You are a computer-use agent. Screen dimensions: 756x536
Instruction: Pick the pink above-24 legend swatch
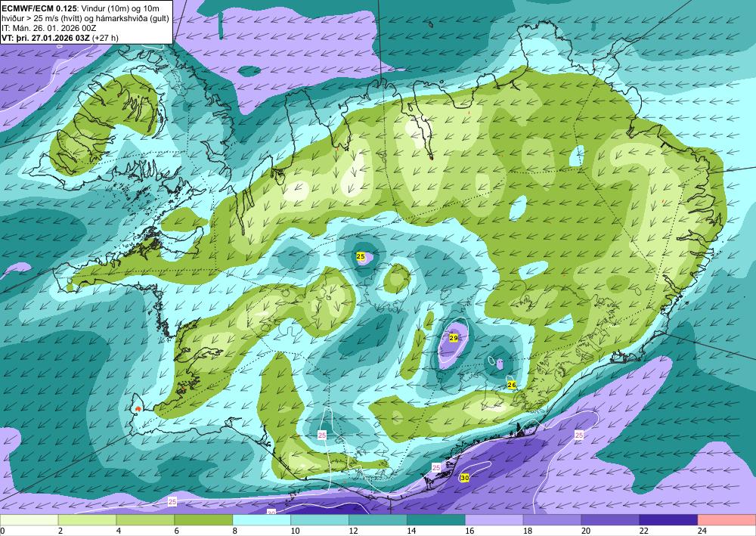(x=727, y=520)
